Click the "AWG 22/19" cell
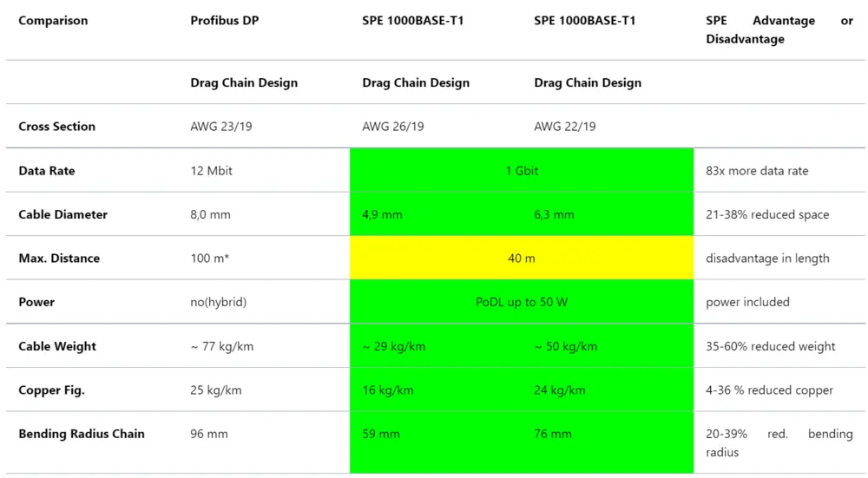868x478 pixels. (x=565, y=127)
